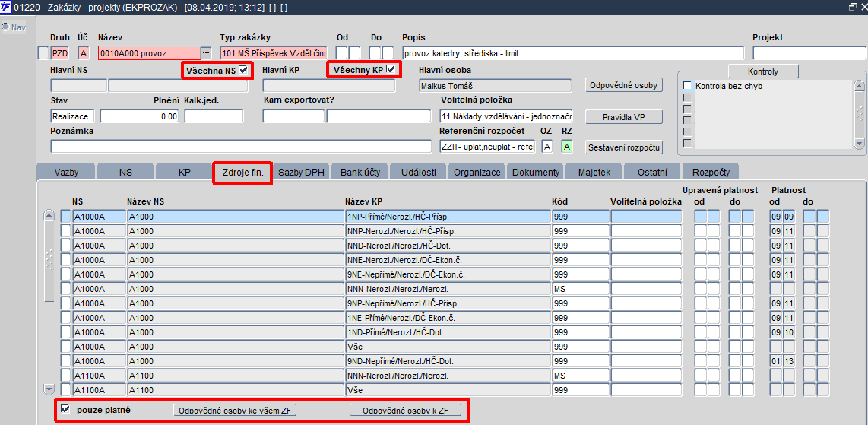This screenshot has height=425, width=868.
Task: Click the green RZ field with A
Action: click(566, 147)
